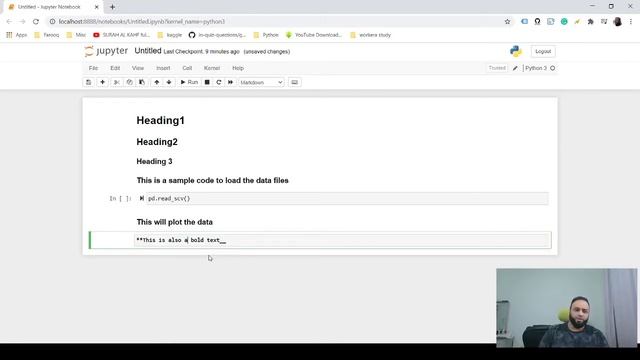Insert a cell below with plus icon
Image resolution: width=640 pixels, height=360 pixels.
click(102, 82)
